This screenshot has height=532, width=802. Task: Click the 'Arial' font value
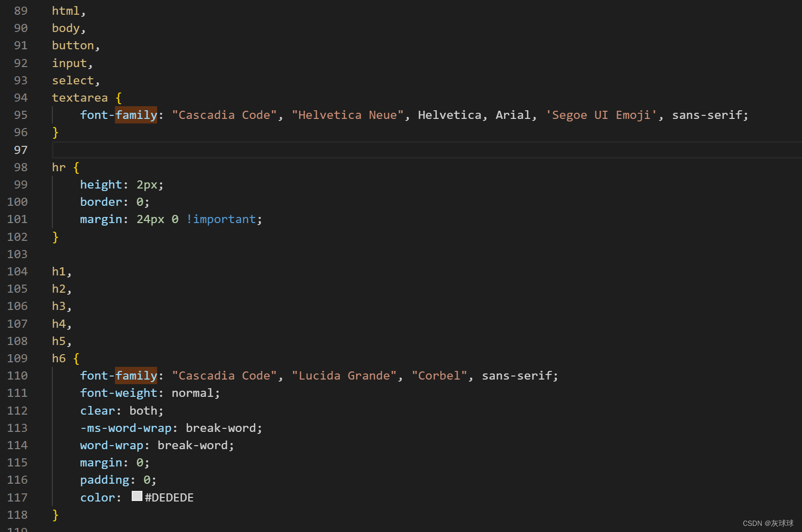coord(513,115)
